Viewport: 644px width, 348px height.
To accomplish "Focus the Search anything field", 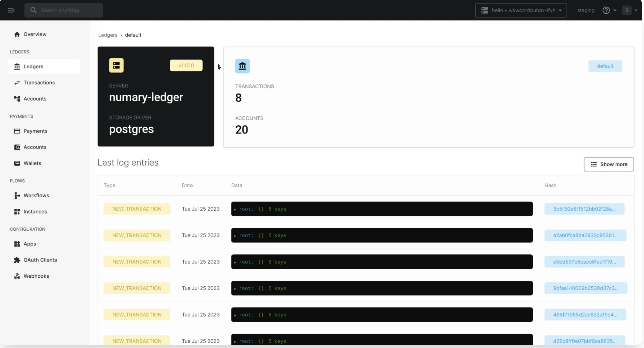I will click(64, 10).
